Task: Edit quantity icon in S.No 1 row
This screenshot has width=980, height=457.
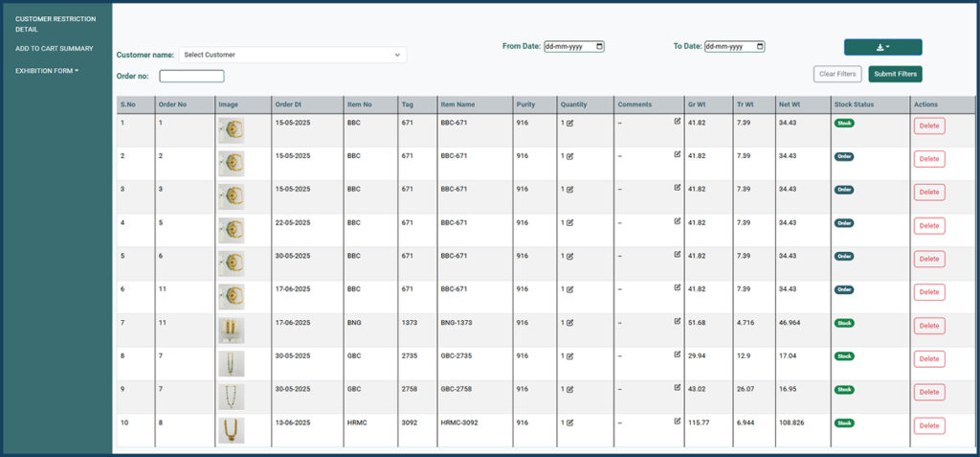Action: click(569, 124)
